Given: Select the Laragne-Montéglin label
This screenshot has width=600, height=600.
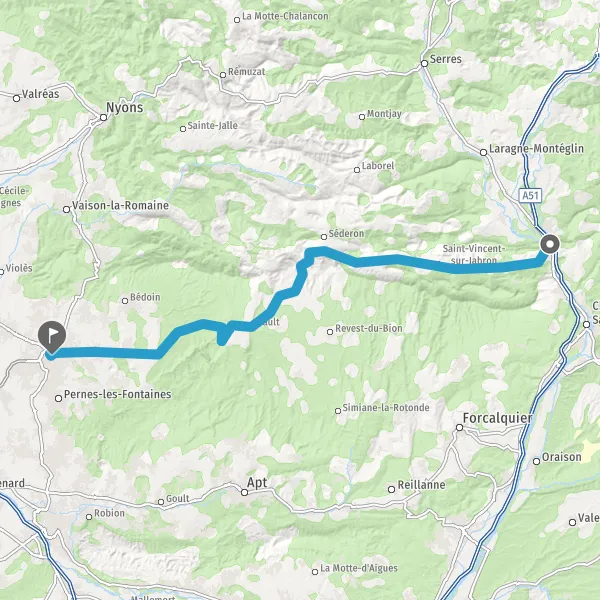Looking at the screenshot, I should [536, 148].
